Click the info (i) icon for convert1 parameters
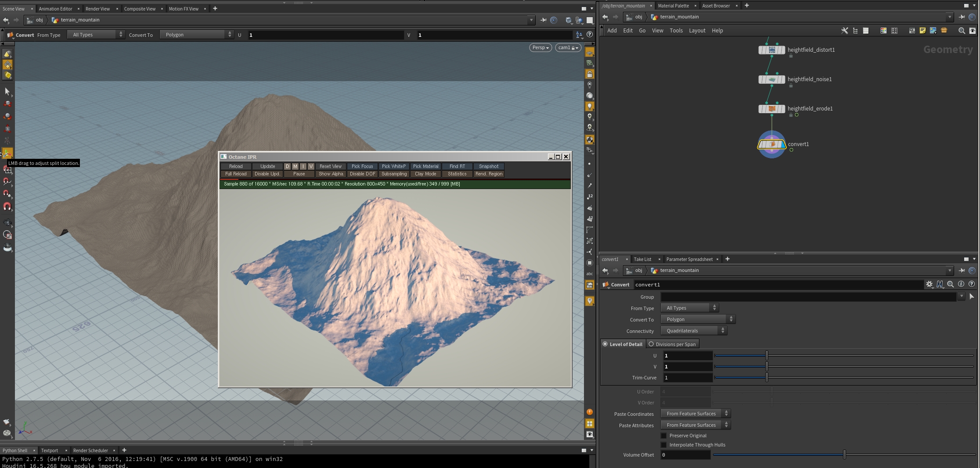 point(961,284)
